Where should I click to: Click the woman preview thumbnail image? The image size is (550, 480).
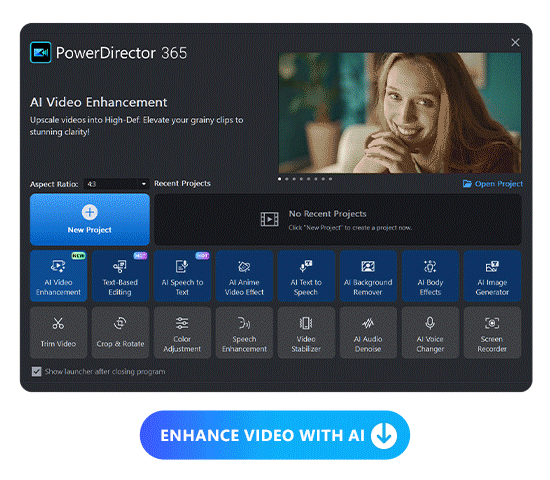400,113
